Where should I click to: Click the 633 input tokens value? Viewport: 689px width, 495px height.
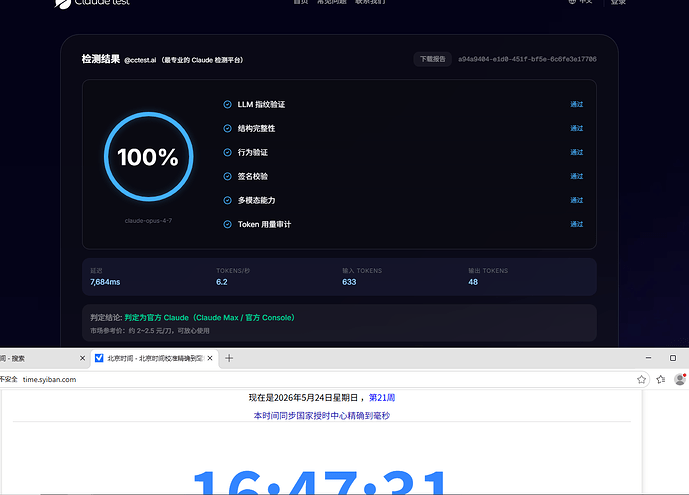(349, 282)
